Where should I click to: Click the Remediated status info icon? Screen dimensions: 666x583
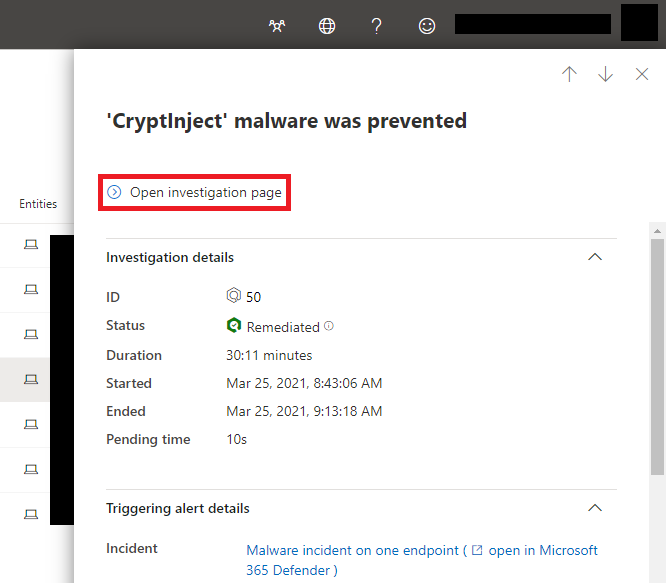329,326
